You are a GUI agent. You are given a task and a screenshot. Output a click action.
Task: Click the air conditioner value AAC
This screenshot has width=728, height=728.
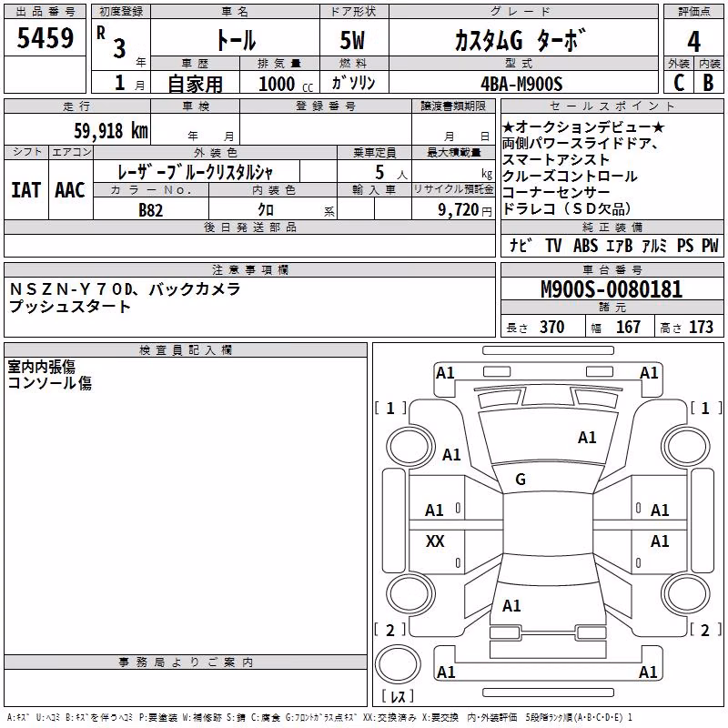pos(70,190)
